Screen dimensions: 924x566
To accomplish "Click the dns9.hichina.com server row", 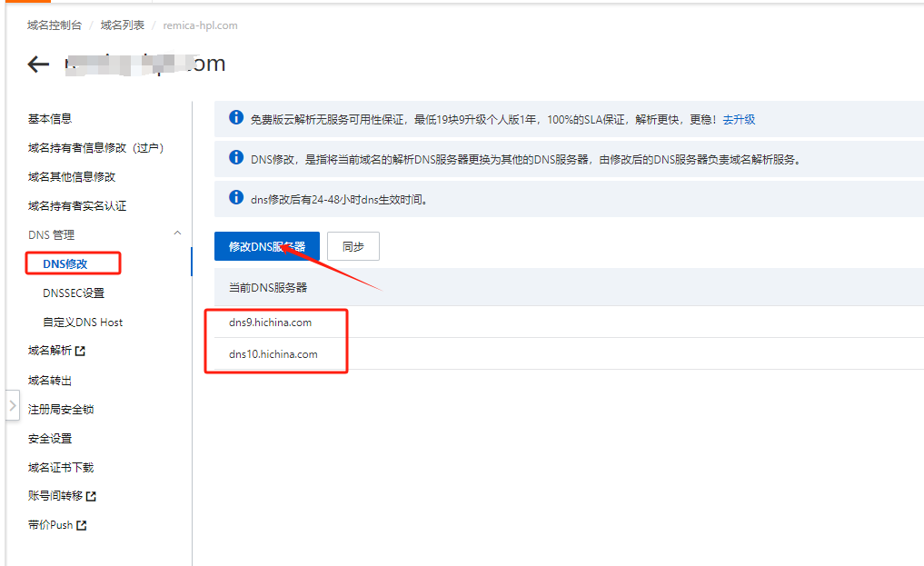I will (x=271, y=323).
